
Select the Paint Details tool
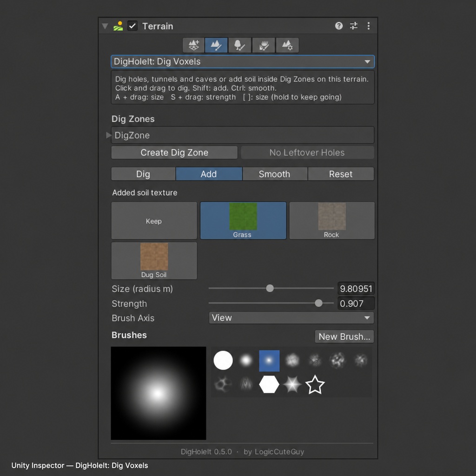[x=264, y=45]
